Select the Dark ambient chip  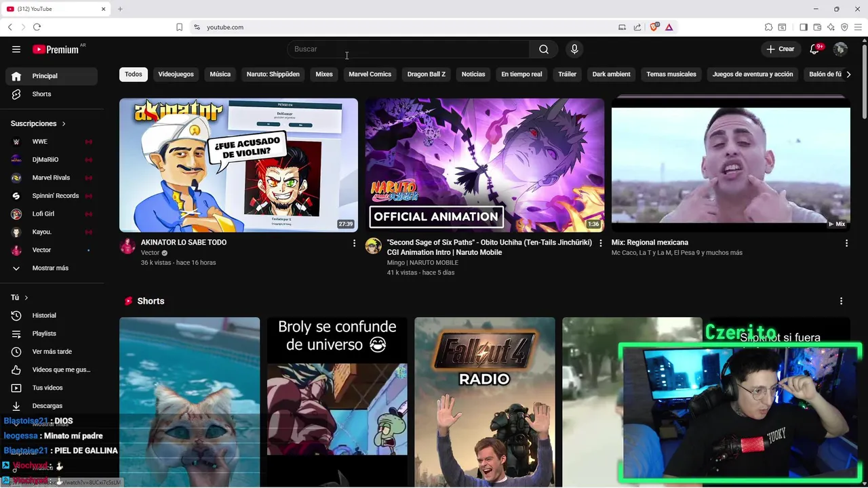611,75
